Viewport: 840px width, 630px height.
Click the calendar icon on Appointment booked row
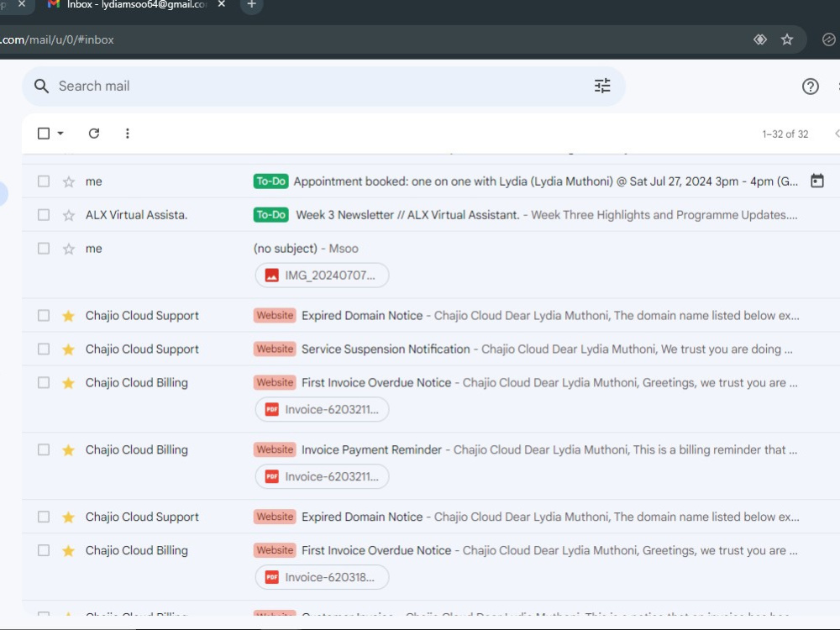pos(817,181)
